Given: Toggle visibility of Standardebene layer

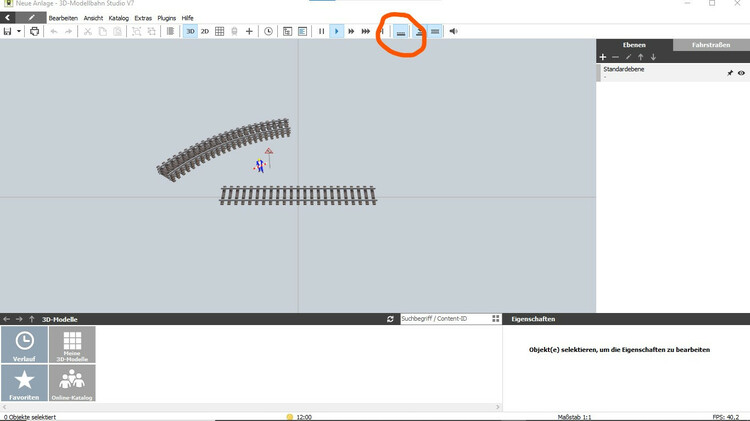Looking at the screenshot, I should pyautogui.click(x=741, y=73).
